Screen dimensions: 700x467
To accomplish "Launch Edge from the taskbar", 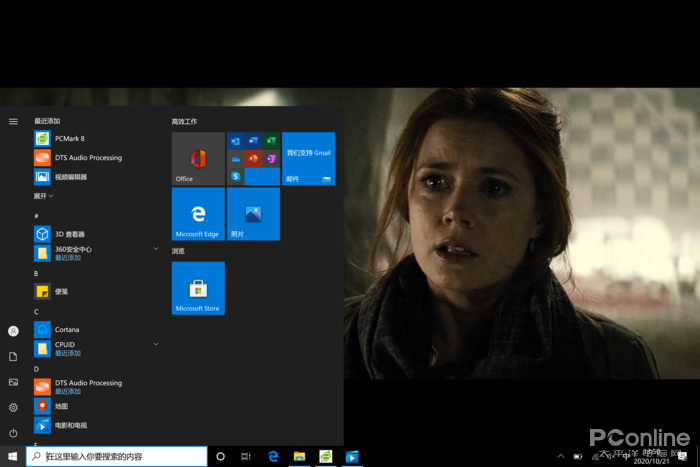I will tap(273, 456).
